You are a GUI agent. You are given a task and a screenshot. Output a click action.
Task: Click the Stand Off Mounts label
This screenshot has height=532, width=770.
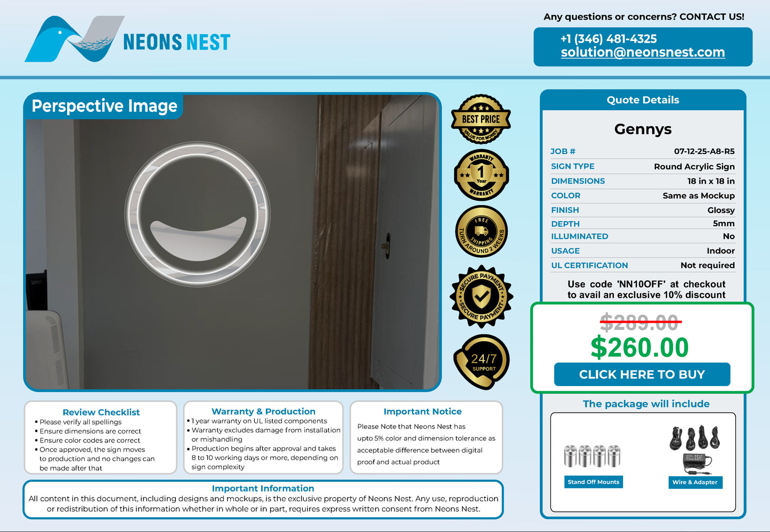593,482
